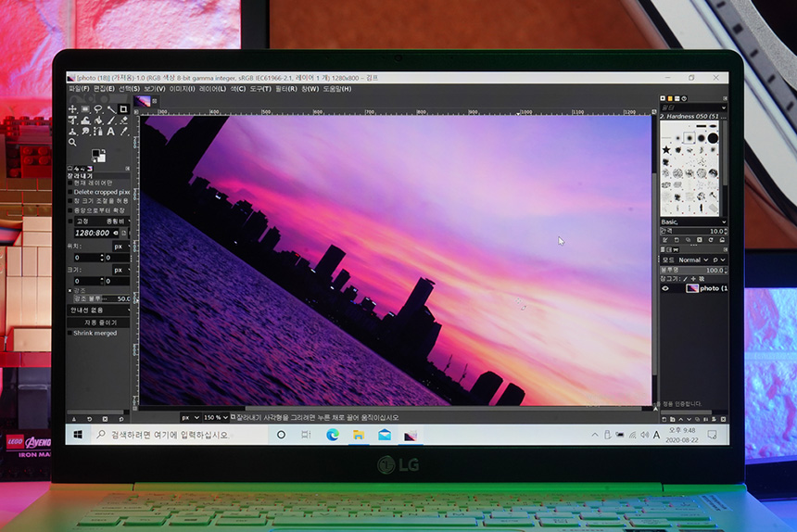This screenshot has height=532, width=797.
Task: Open the '150 %' zoom dropdown
Action: 216,417
